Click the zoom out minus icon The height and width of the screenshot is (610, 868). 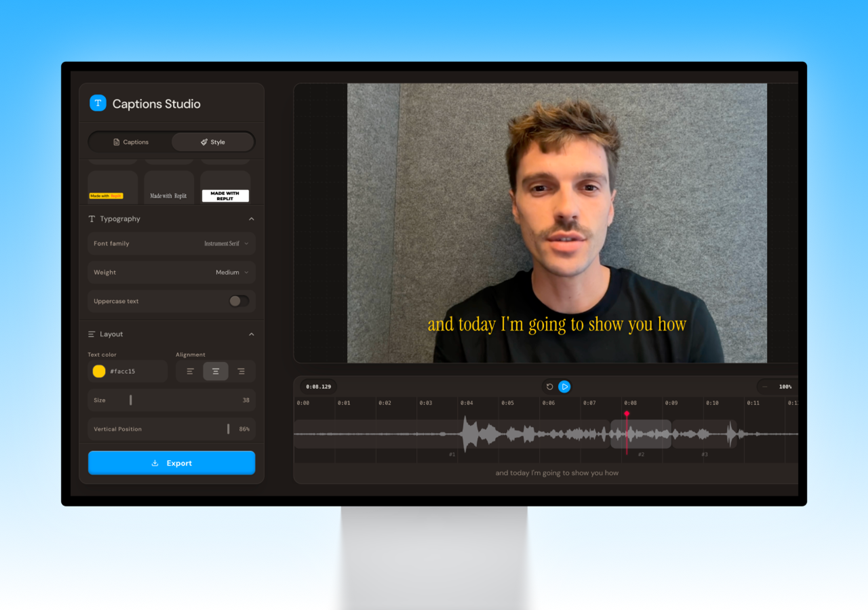[765, 387]
